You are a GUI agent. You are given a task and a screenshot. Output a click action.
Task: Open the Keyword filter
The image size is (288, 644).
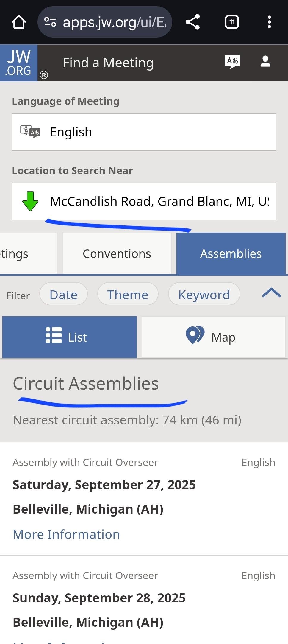[204, 295]
